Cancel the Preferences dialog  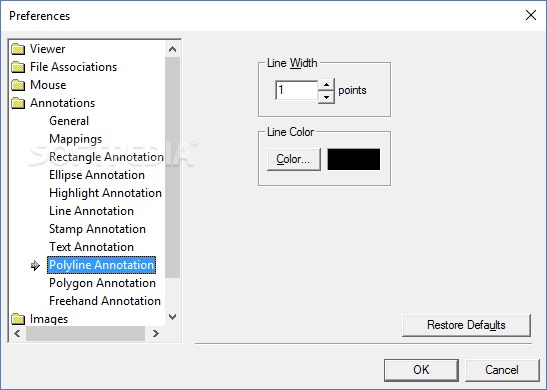(502, 370)
